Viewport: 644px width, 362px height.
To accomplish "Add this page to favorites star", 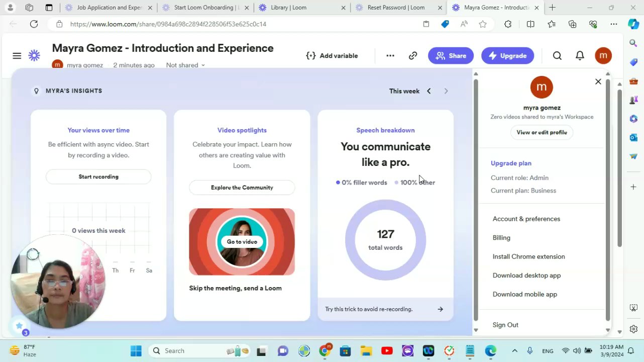I will (483, 24).
